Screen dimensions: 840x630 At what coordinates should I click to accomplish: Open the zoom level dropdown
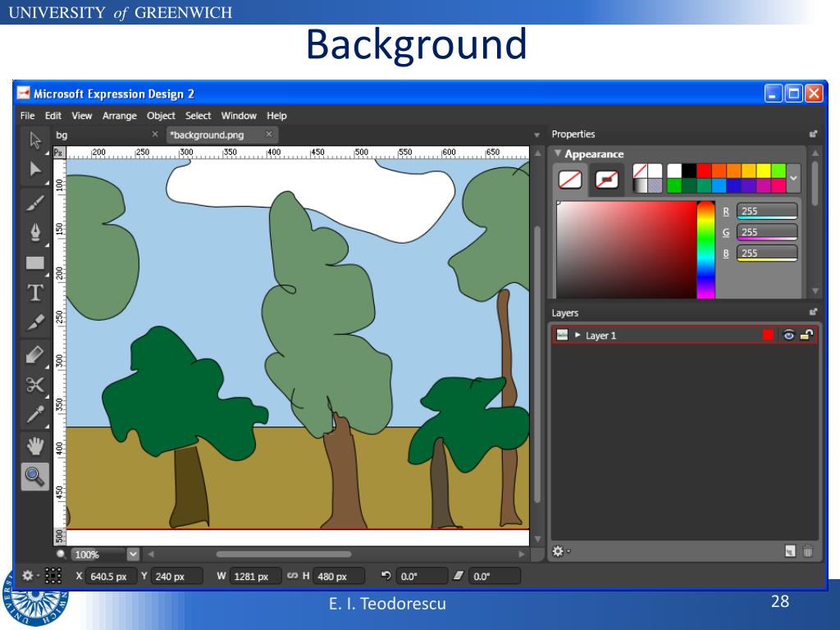tap(133, 555)
